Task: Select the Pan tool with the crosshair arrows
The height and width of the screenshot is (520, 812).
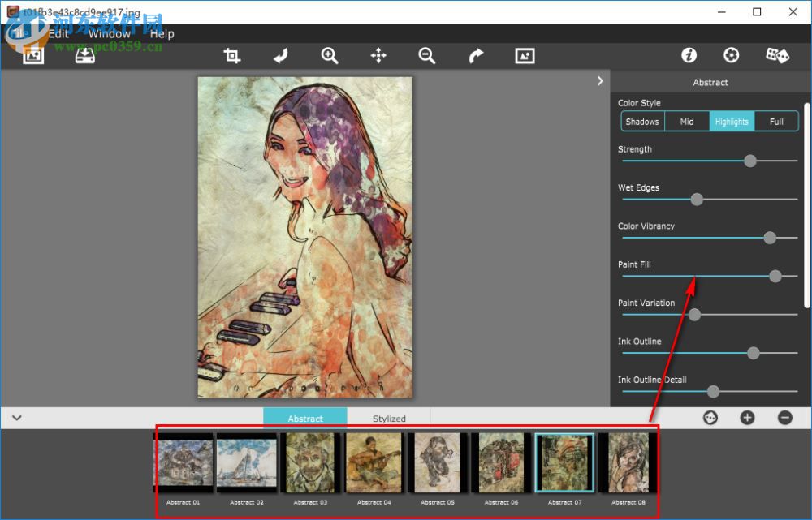Action: tap(378, 55)
